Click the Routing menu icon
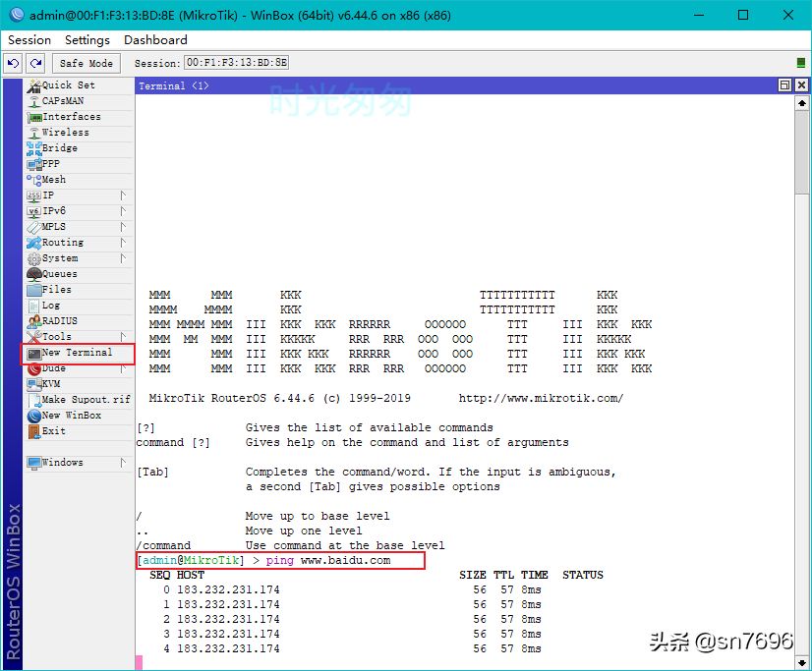This screenshot has height=671, width=812. pyautogui.click(x=34, y=243)
